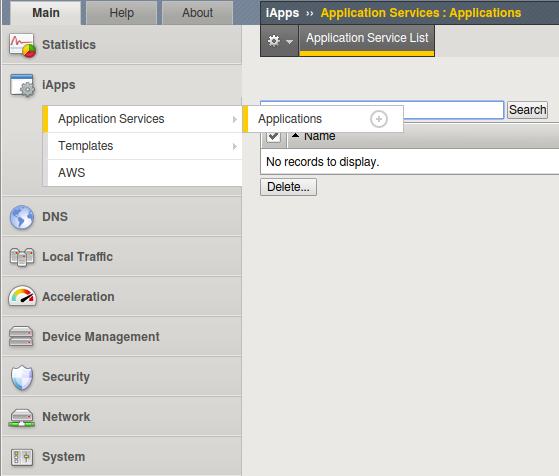Viewport: 559px width, 476px height.
Task: Click the Delete... button
Action: [x=288, y=187]
